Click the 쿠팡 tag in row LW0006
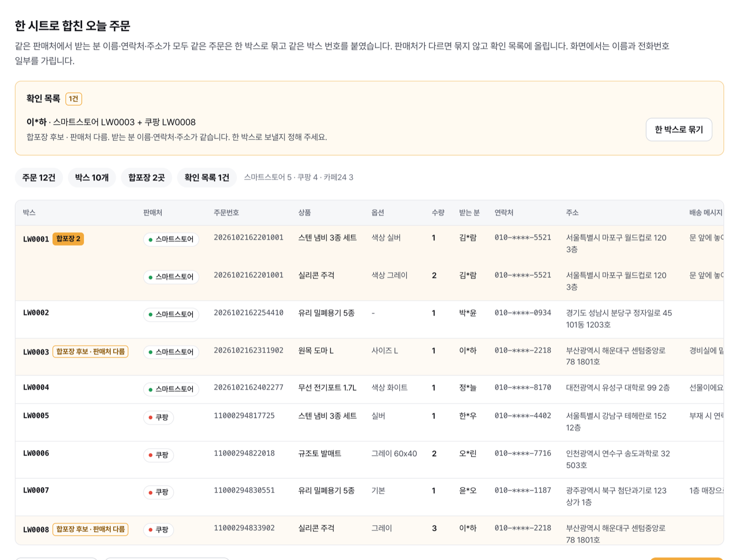The width and height of the screenshot is (739, 560). point(158,455)
